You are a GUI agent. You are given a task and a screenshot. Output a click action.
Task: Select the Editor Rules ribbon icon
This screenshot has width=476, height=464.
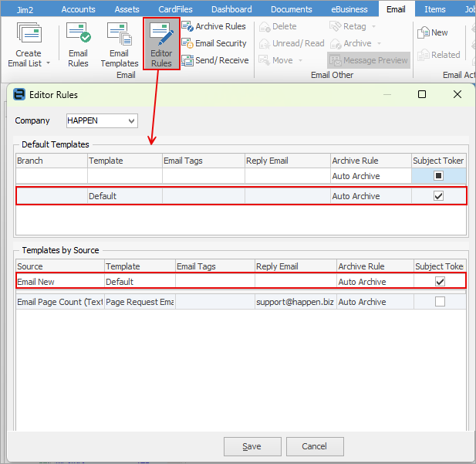click(x=161, y=44)
